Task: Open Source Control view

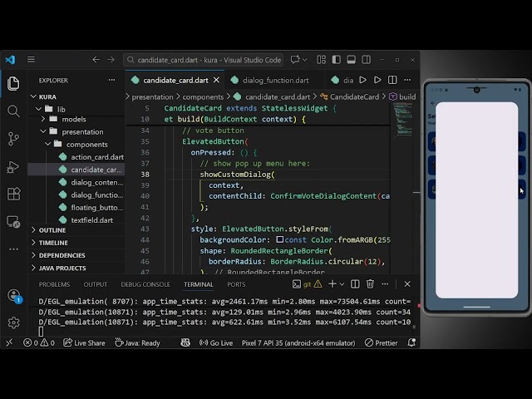Action: pos(13,139)
